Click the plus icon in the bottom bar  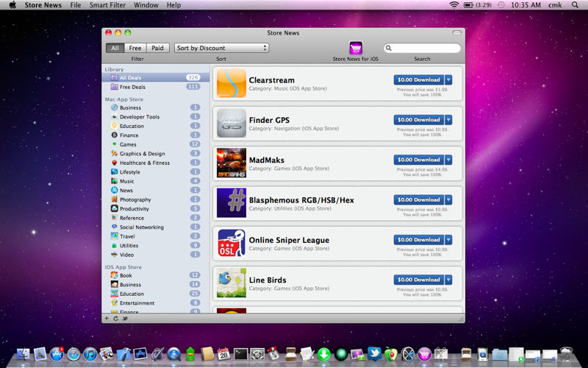coord(107,319)
